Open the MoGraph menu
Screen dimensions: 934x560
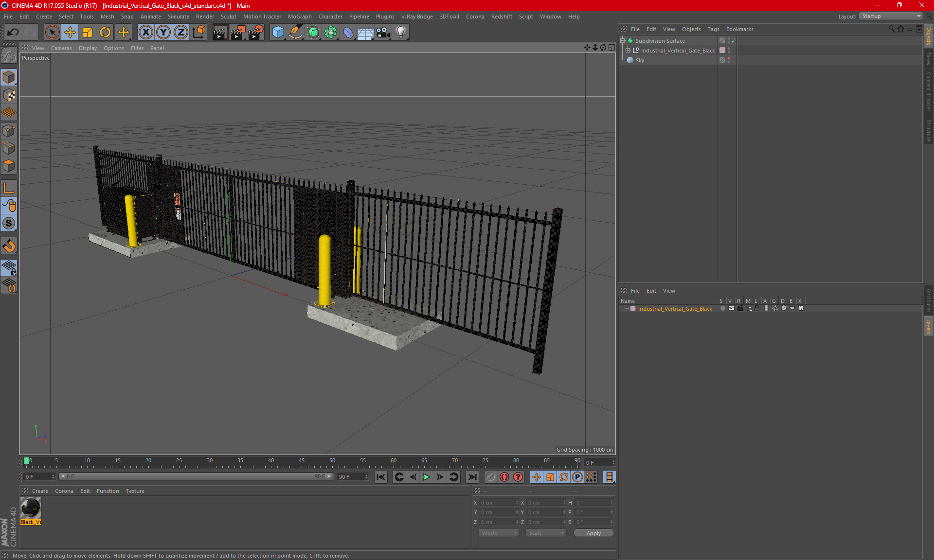tap(300, 17)
